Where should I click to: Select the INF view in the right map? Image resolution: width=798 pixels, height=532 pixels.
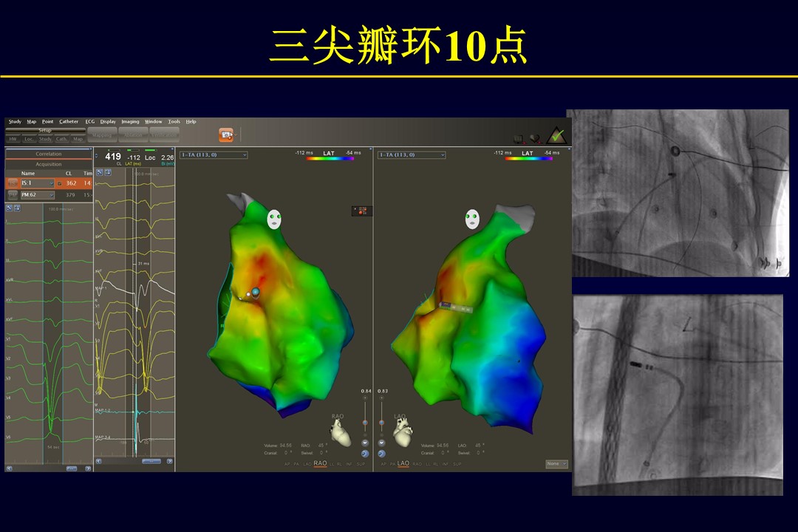[446, 464]
